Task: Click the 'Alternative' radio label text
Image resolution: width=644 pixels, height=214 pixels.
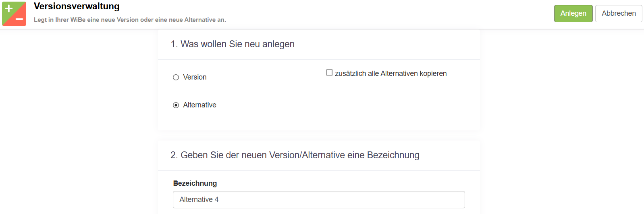Action: pyautogui.click(x=199, y=105)
